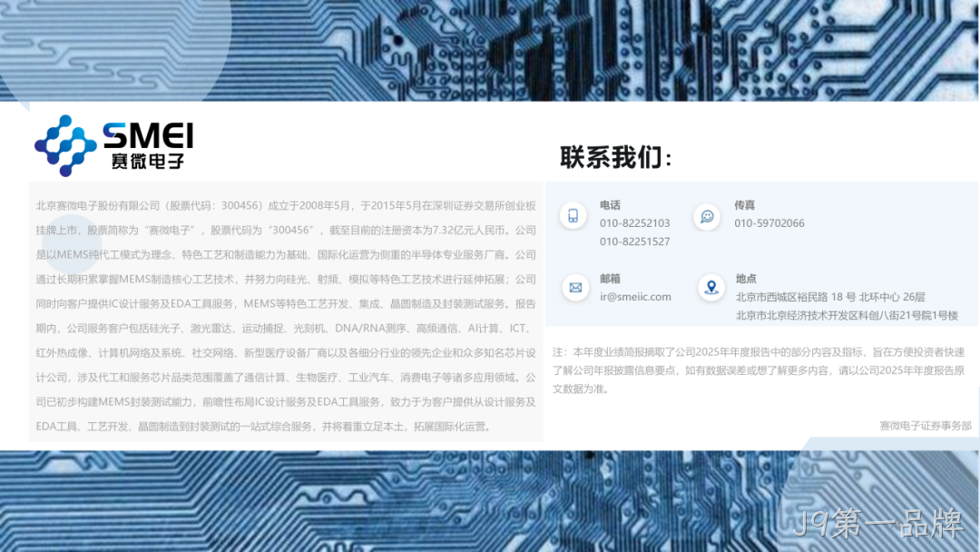Click the 传真 label
Screen dimensions: 980x552
click(x=744, y=205)
